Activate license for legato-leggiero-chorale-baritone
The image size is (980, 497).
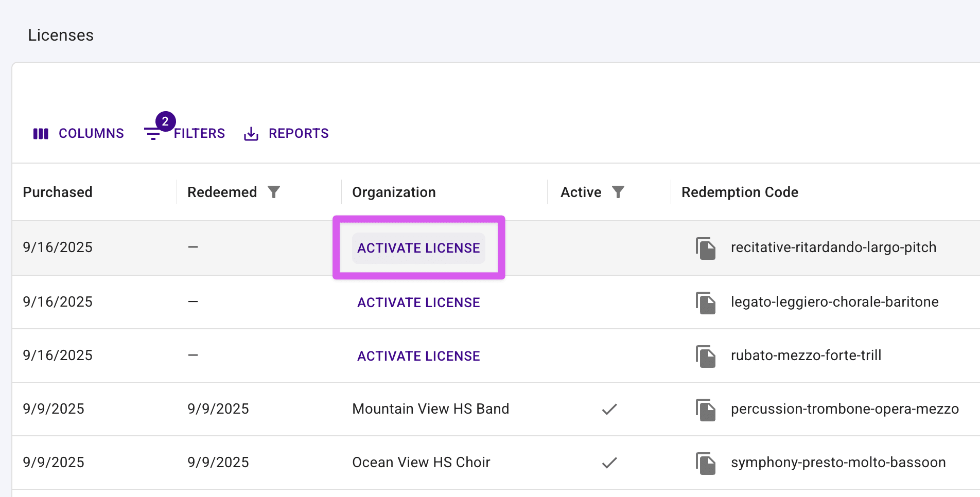(418, 303)
